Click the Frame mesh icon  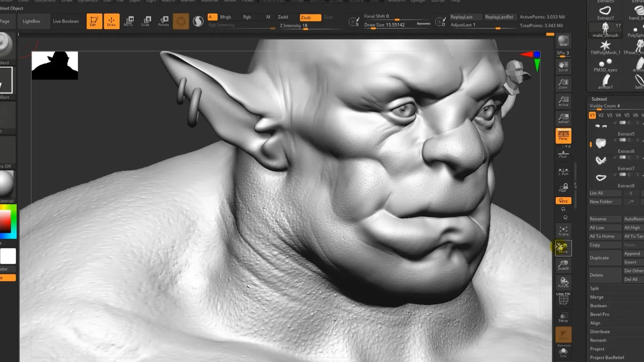[563, 231]
